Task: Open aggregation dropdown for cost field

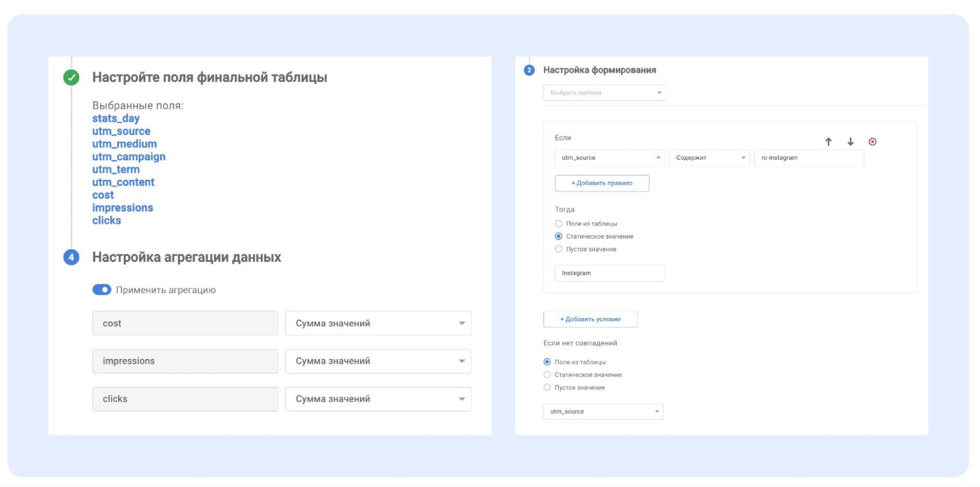Action: tap(378, 323)
